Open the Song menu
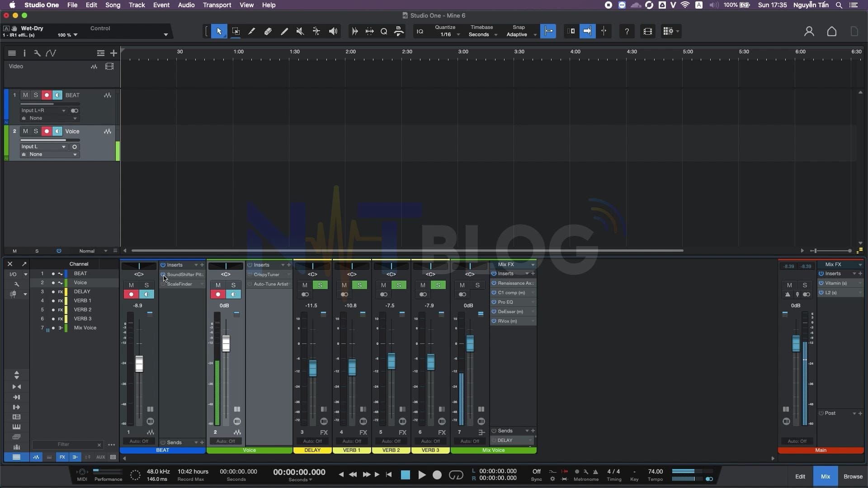 [113, 5]
